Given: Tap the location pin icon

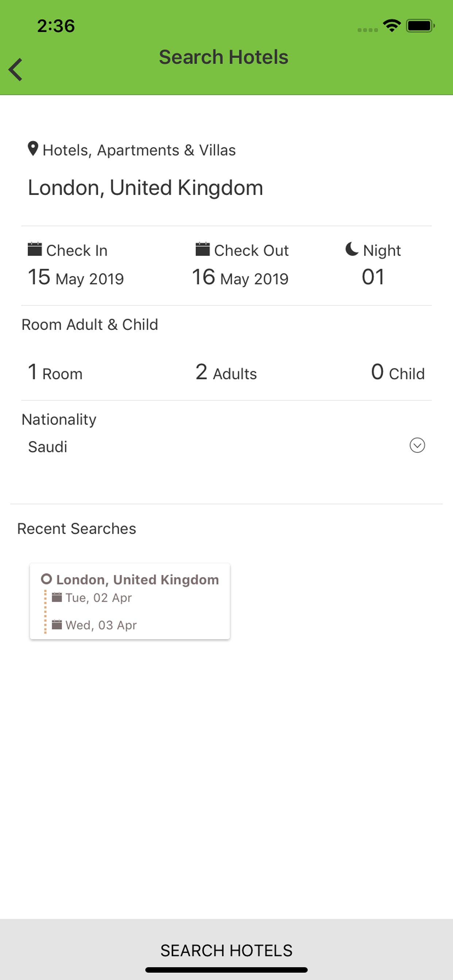Looking at the screenshot, I should pyautogui.click(x=33, y=149).
